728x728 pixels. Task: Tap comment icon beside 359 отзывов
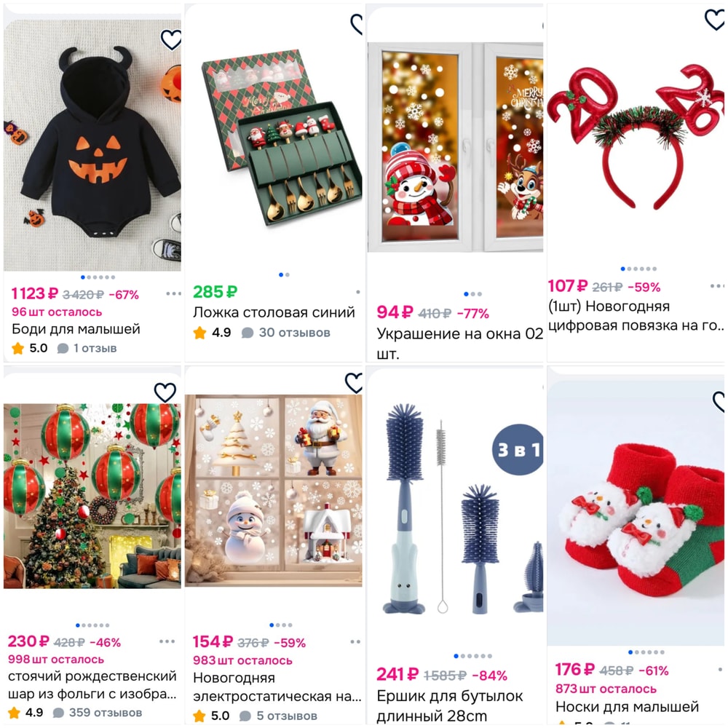(x=58, y=713)
